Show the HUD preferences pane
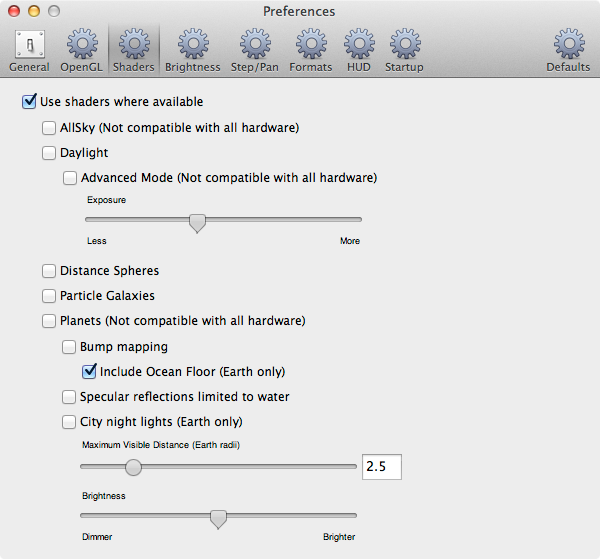The image size is (600, 559). [x=359, y=50]
